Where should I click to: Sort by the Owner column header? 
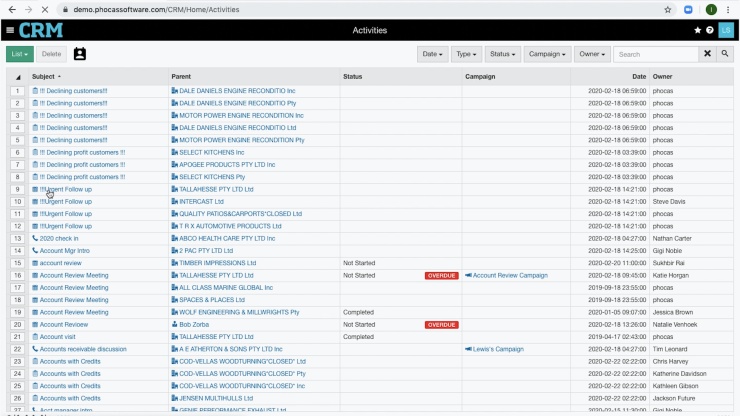pyautogui.click(x=663, y=76)
